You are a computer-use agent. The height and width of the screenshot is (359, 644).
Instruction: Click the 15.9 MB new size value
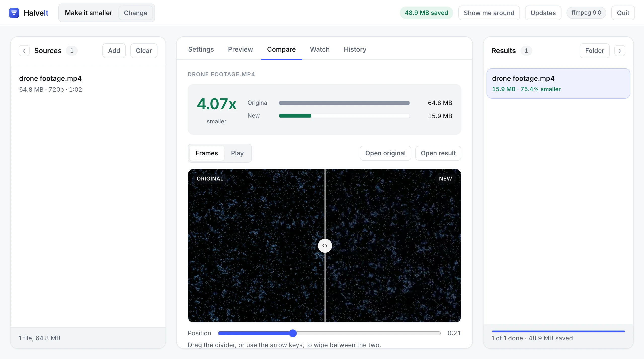point(440,116)
